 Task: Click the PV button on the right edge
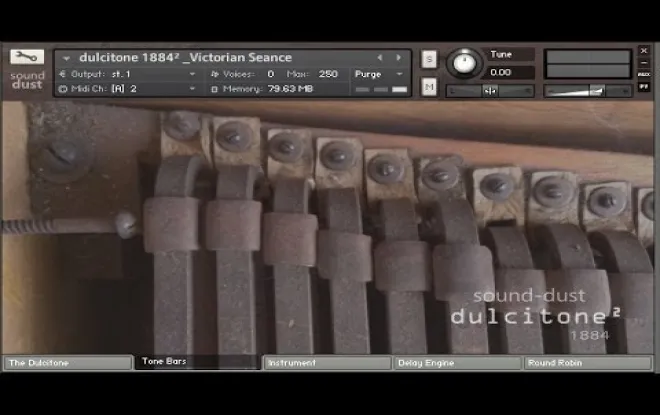(644, 87)
